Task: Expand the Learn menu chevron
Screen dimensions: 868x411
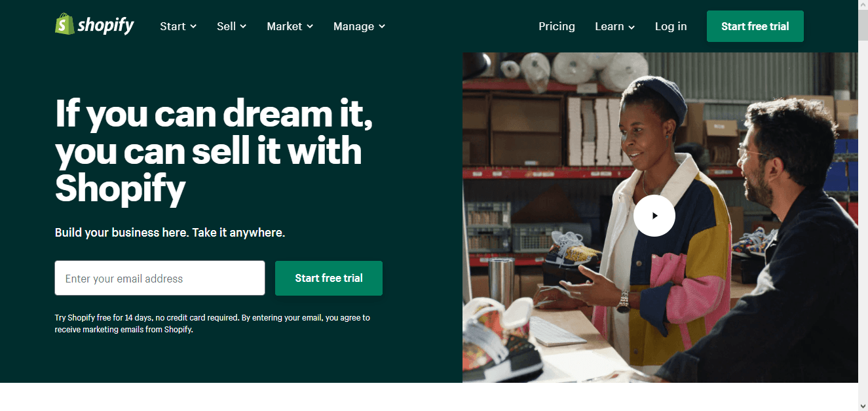Action: [632, 27]
